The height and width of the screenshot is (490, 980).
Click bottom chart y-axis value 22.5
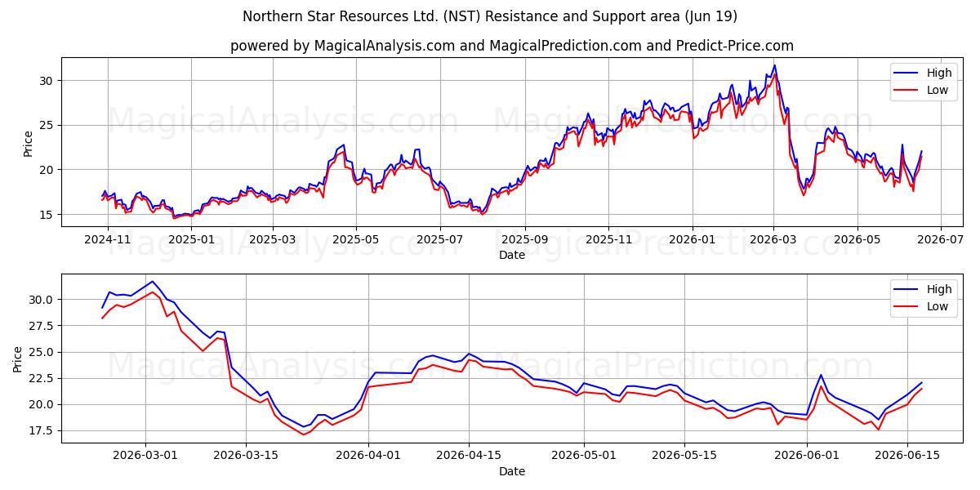pos(42,378)
